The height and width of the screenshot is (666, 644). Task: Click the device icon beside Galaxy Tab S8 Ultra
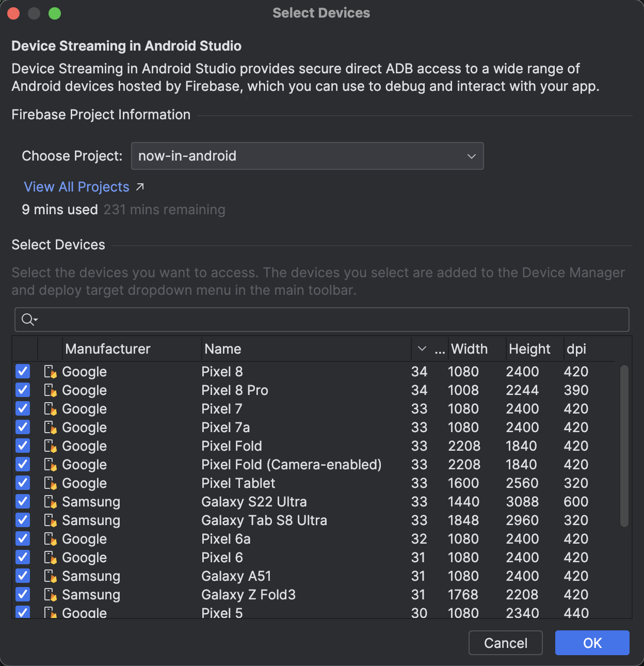tap(50, 520)
